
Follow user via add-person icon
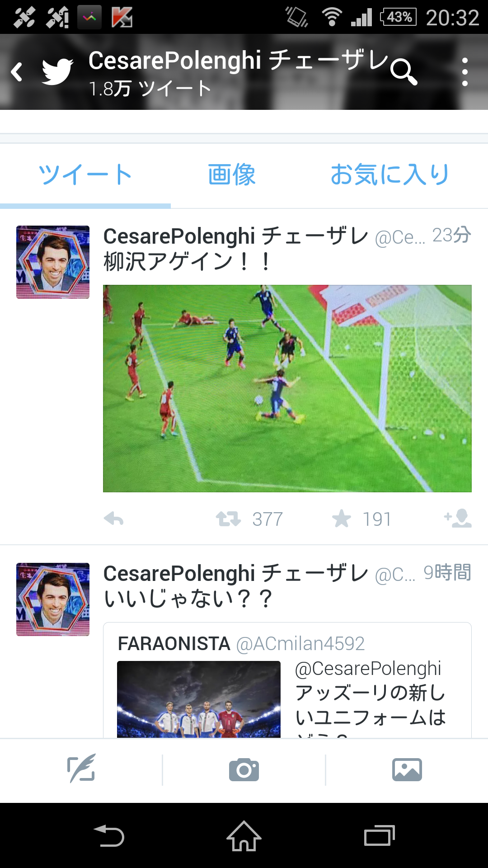click(x=458, y=519)
